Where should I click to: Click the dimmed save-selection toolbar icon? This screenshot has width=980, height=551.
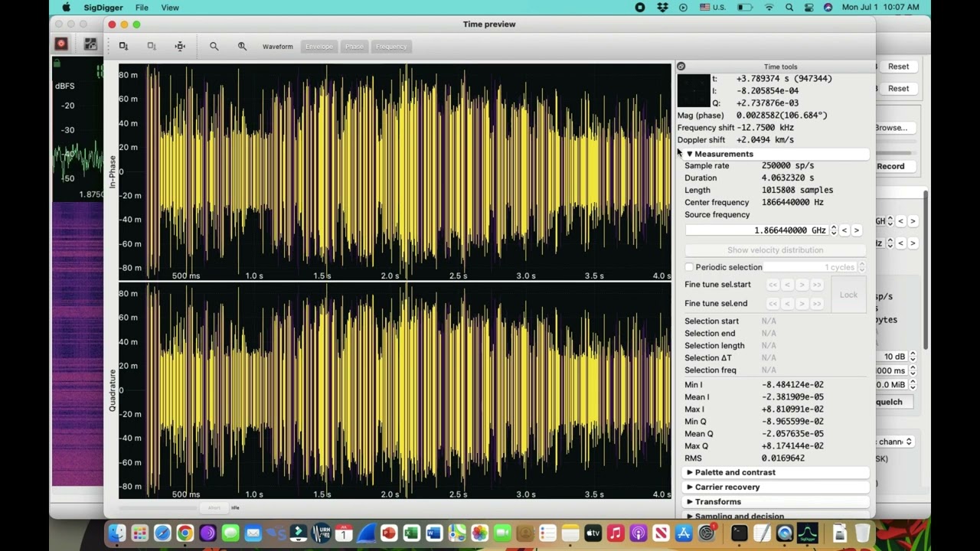point(152,47)
